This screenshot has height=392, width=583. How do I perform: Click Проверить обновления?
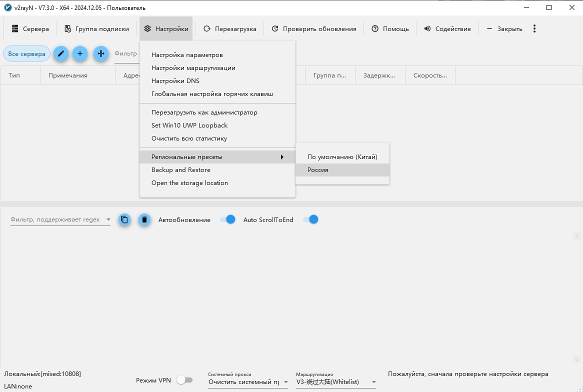point(314,28)
